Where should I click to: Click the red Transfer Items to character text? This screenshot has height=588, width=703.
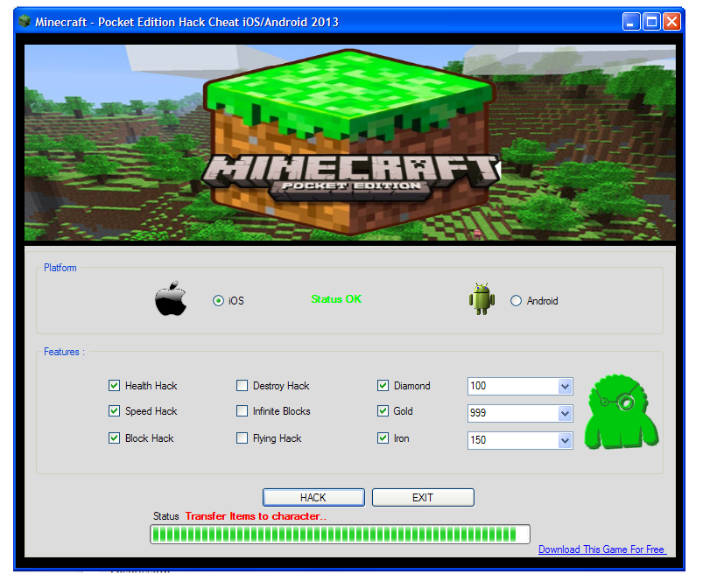point(256,516)
